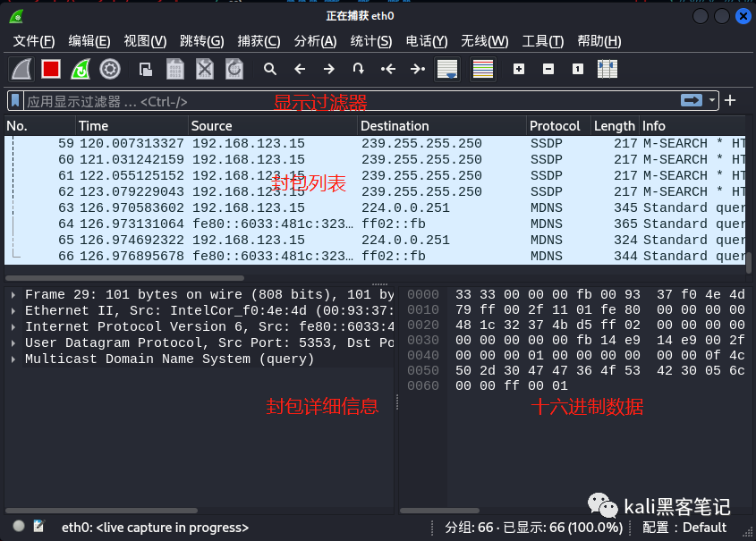756x541 pixels.
Task: Open the 电话(Y) menu
Action: click(427, 41)
